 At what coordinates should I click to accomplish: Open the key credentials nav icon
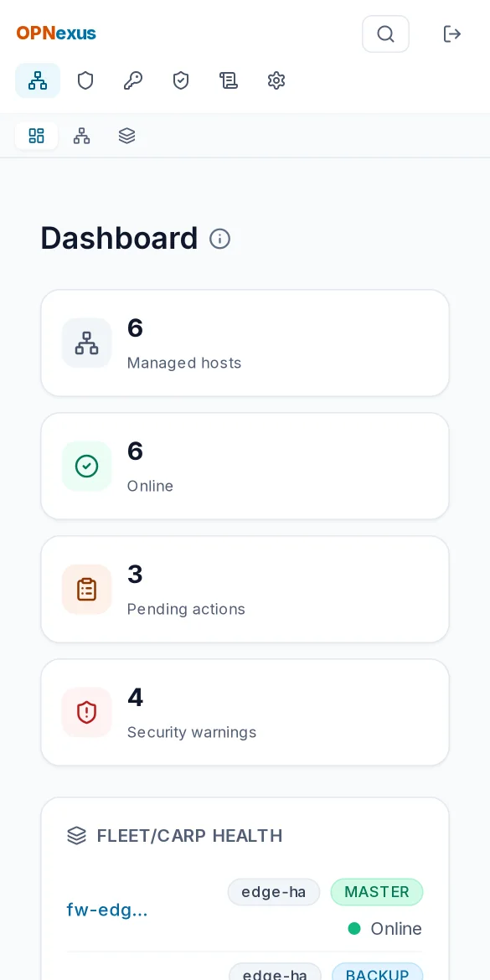coord(133,80)
